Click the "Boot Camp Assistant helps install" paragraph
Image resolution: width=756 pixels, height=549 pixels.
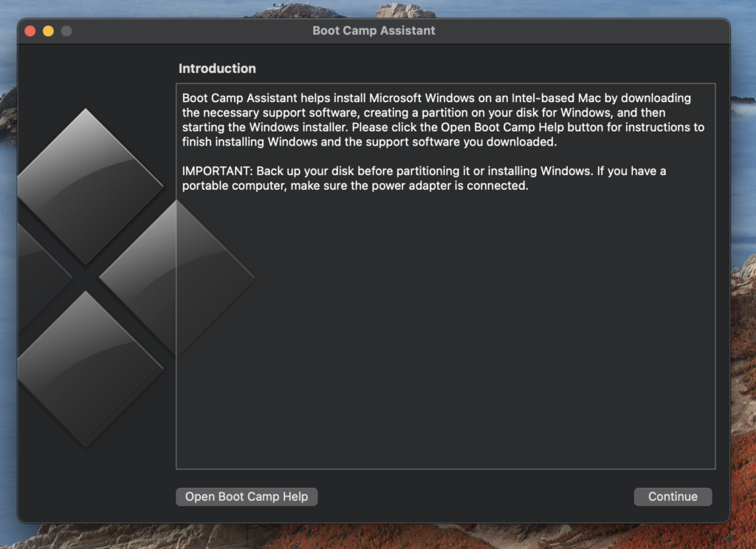pos(443,120)
